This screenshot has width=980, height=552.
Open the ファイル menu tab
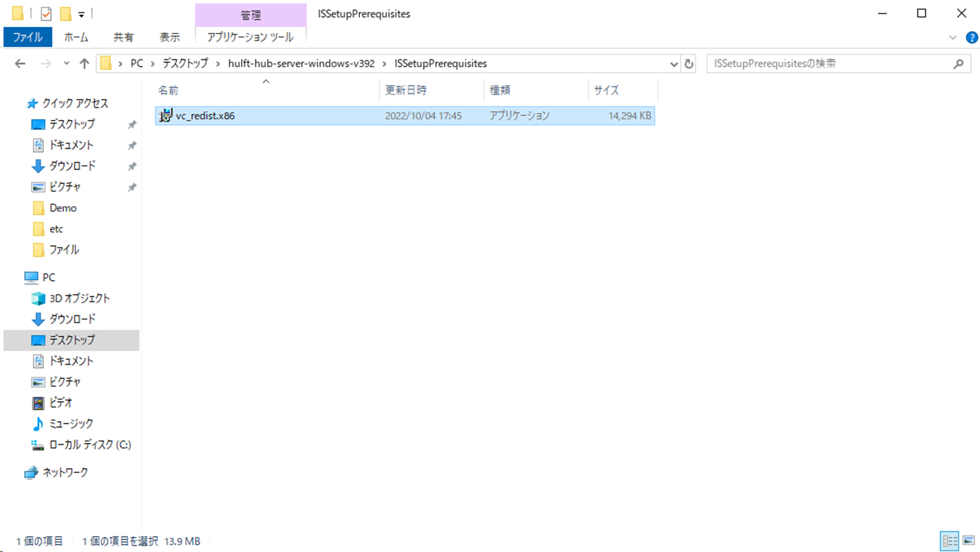tap(28, 37)
